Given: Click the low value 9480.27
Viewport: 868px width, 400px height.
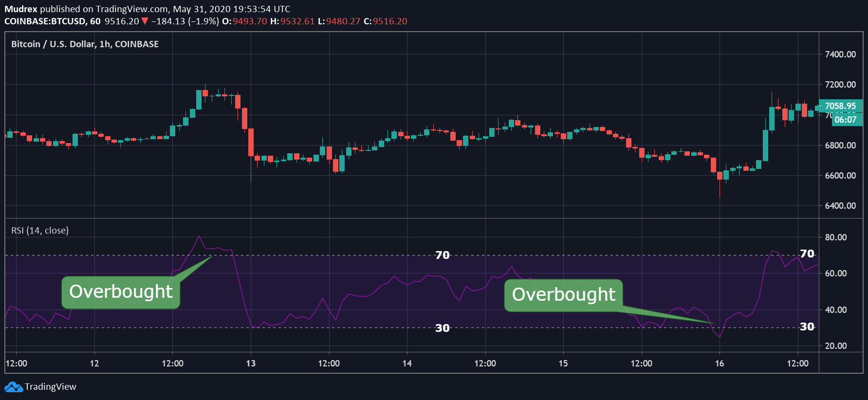Looking at the screenshot, I should (x=343, y=21).
